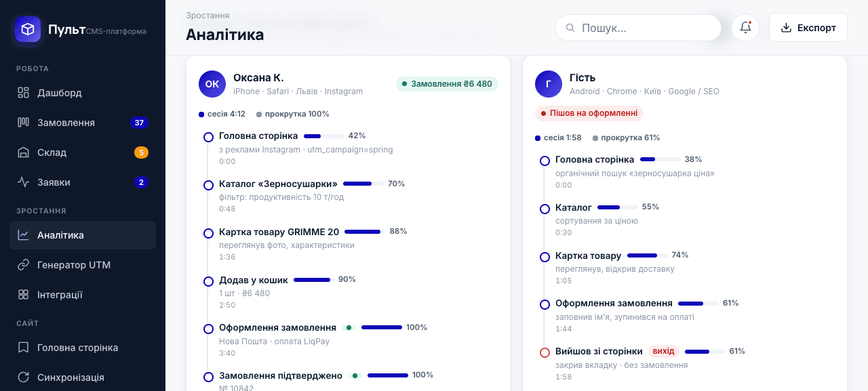Click the Заявки pulse icon

(x=24, y=182)
